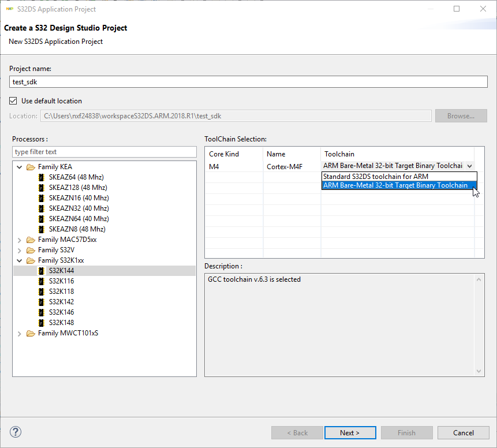Collapse the Family S32K1xx tree node

[19, 260]
